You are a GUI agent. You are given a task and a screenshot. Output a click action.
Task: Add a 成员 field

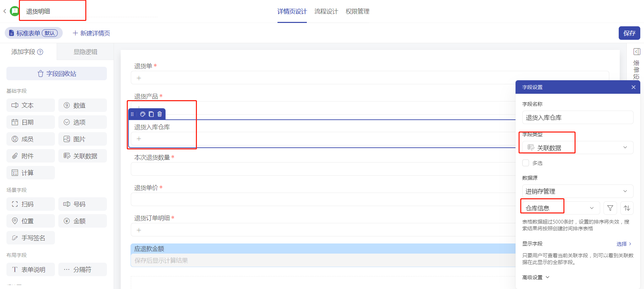pos(31,139)
